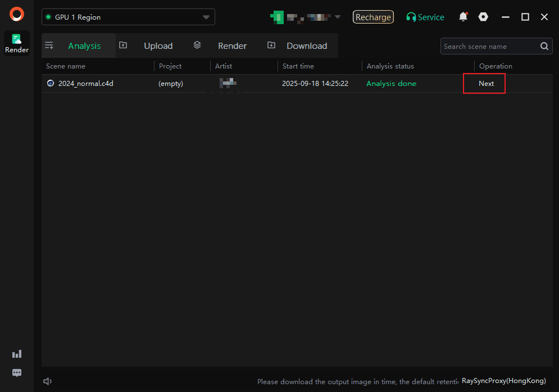Click the Search scene name field
Screen dimensions: 559x392
tap(489, 47)
